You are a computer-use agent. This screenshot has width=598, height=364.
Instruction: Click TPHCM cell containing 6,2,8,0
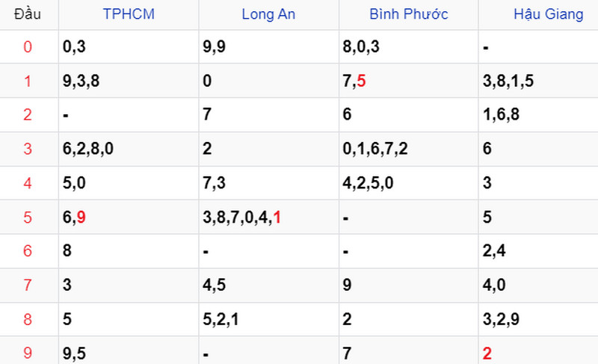coord(129,149)
